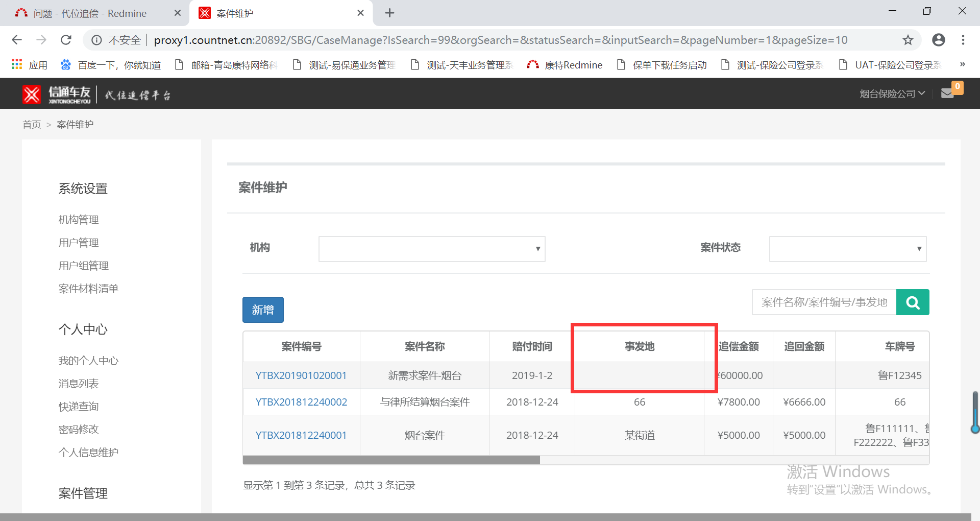Bookmark this page with the star icon
The image size is (980, 521).
coord(908,40)
